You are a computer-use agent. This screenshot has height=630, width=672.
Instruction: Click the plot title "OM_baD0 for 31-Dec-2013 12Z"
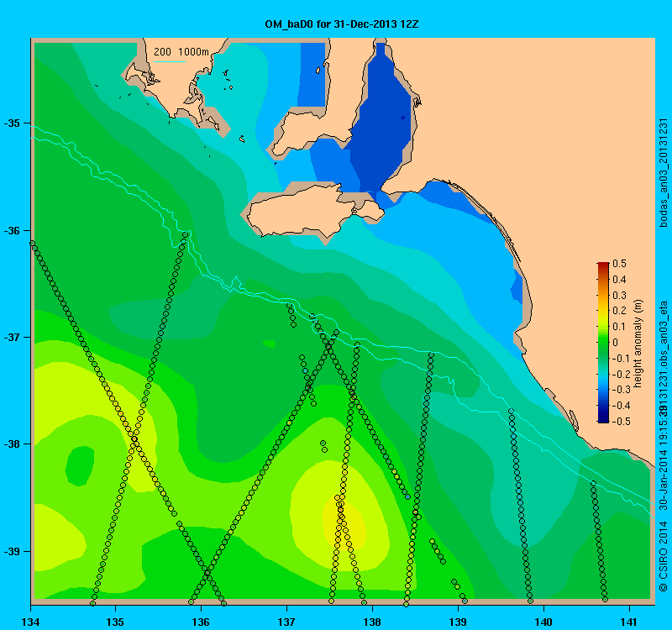[x=342, y=24]
